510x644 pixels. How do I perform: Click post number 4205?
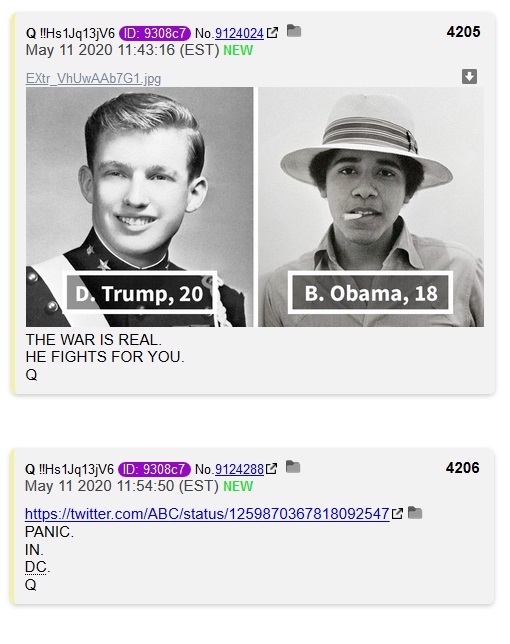pyautogui.click(x=463, y=32)
